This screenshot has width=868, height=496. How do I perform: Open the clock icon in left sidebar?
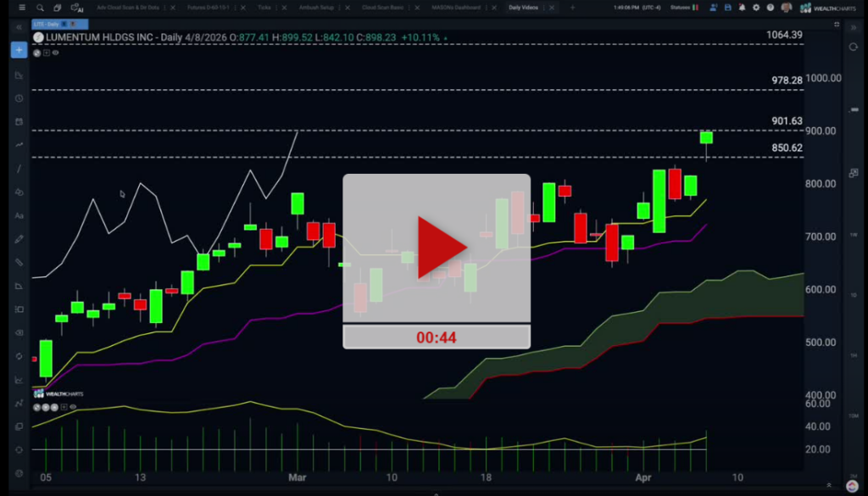(x=19, y=98)
